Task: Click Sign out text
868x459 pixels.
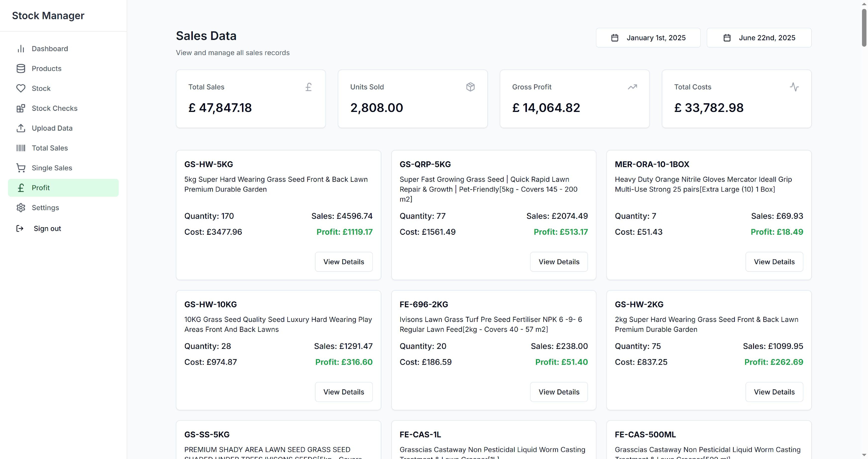Action: [x=47, y=228]
